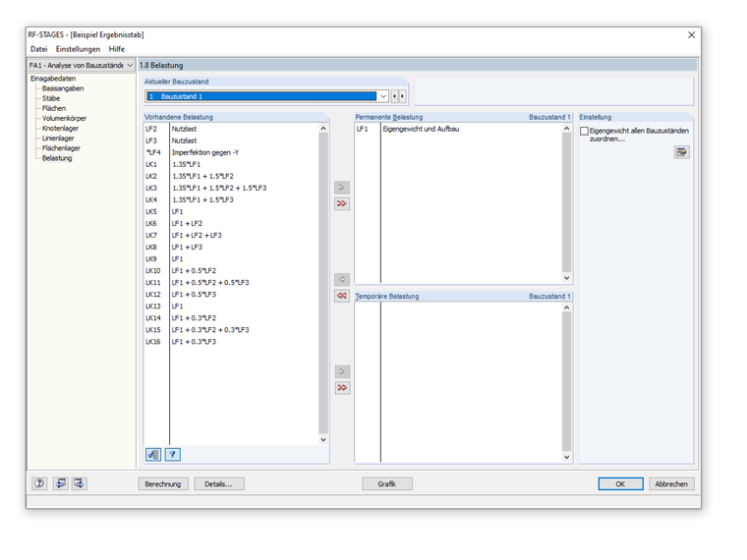Step to next Bauzustand arrow

[x=403, y=96]
